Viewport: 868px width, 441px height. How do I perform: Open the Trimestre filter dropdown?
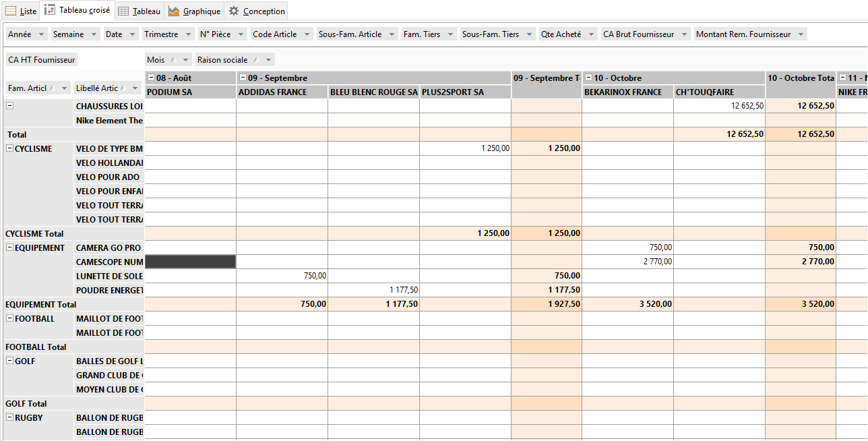188,34
